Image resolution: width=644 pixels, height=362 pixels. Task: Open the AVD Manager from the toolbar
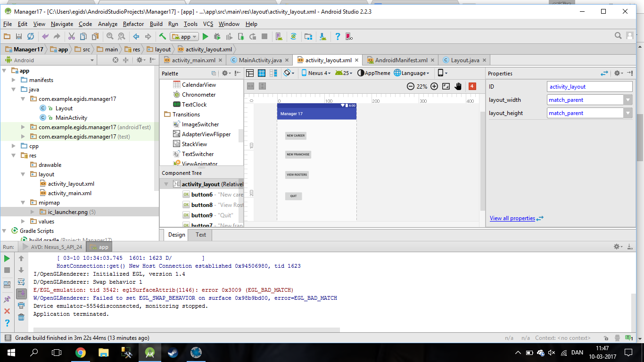[x=279, y=36]
